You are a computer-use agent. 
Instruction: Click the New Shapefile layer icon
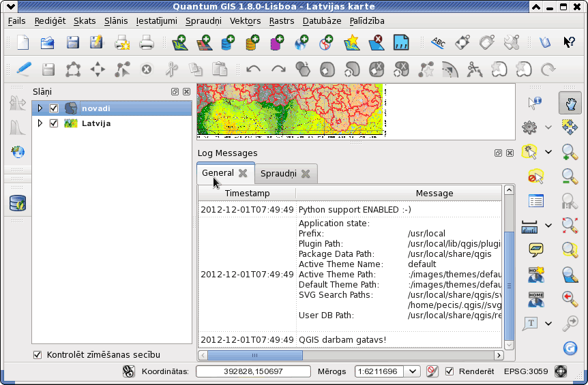[x=352, y=42]
